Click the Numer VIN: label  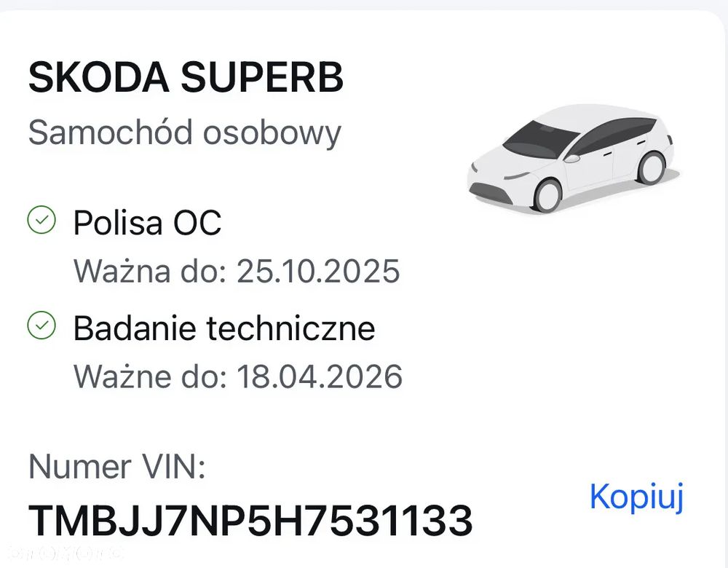point(116,467)
